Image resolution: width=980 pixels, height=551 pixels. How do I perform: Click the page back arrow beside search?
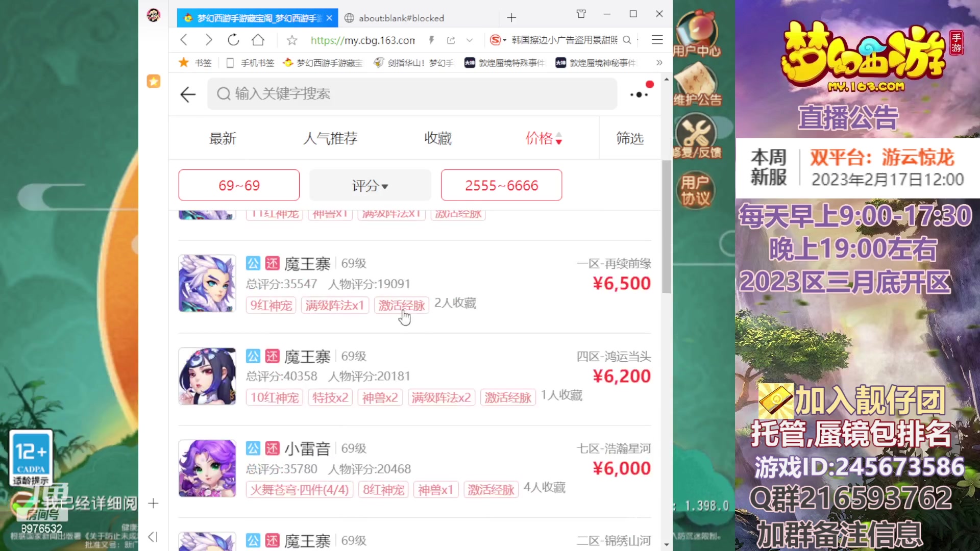(188, 94)
